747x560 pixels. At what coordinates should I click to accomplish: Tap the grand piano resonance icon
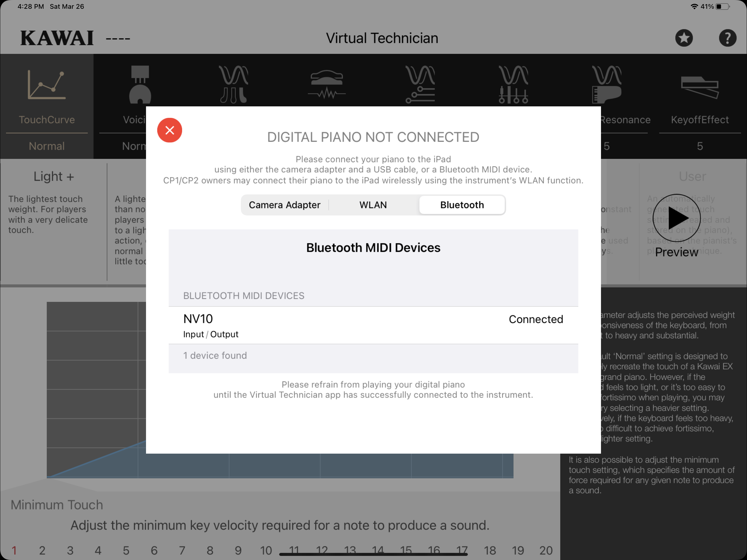click(x=606, y=84)
